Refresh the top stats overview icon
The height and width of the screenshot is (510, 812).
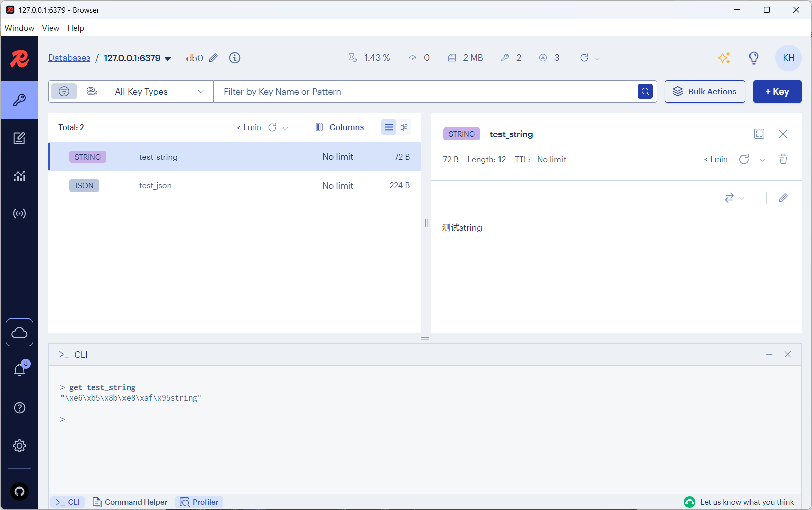coord(584,58)
